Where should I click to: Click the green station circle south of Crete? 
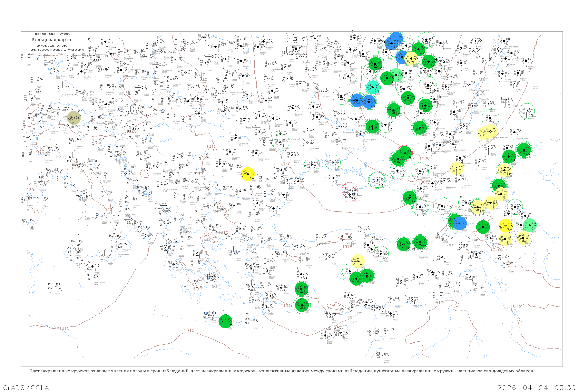pos(225,321)
